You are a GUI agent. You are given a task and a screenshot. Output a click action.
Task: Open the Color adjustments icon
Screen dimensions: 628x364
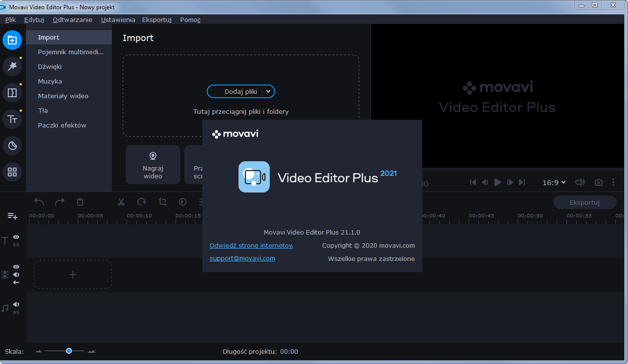(183, 202)
